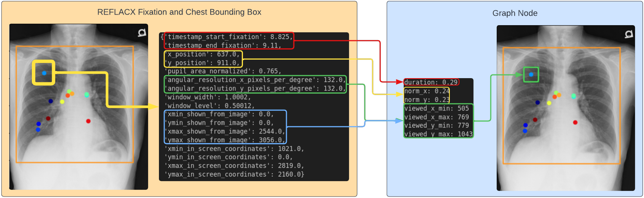Click the line 'xmax_in_screen_coordinates': 2819.0

click(234, 166)
